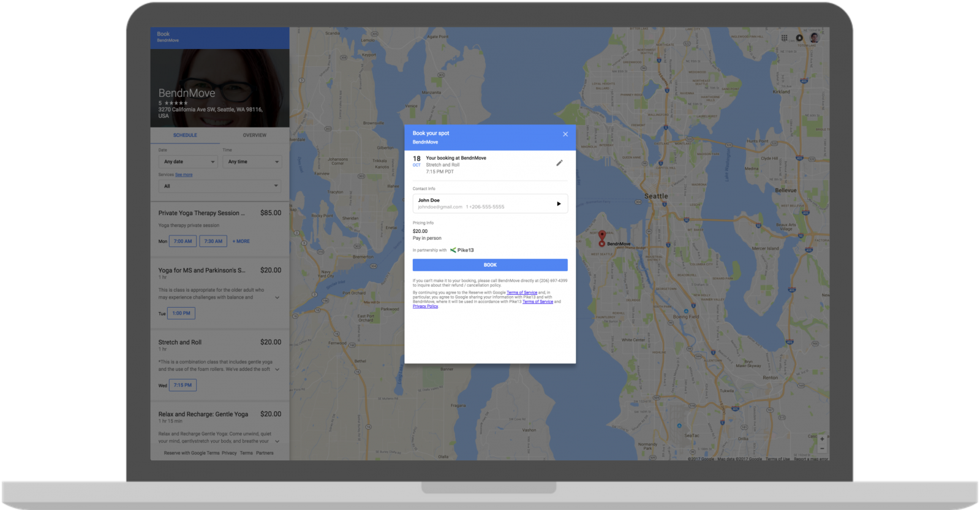Screen dimensions: 980x510
Task: Show + MORE times for Private Yoga
Action: pos(241,241)
